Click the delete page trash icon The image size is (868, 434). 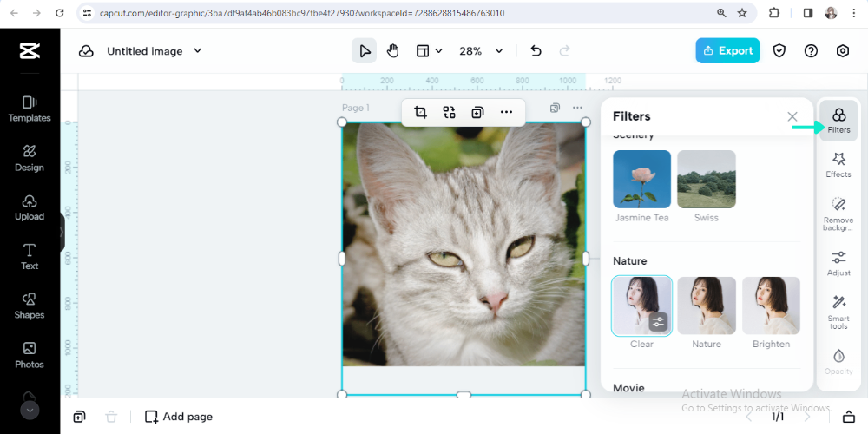[x=111, y=417]
